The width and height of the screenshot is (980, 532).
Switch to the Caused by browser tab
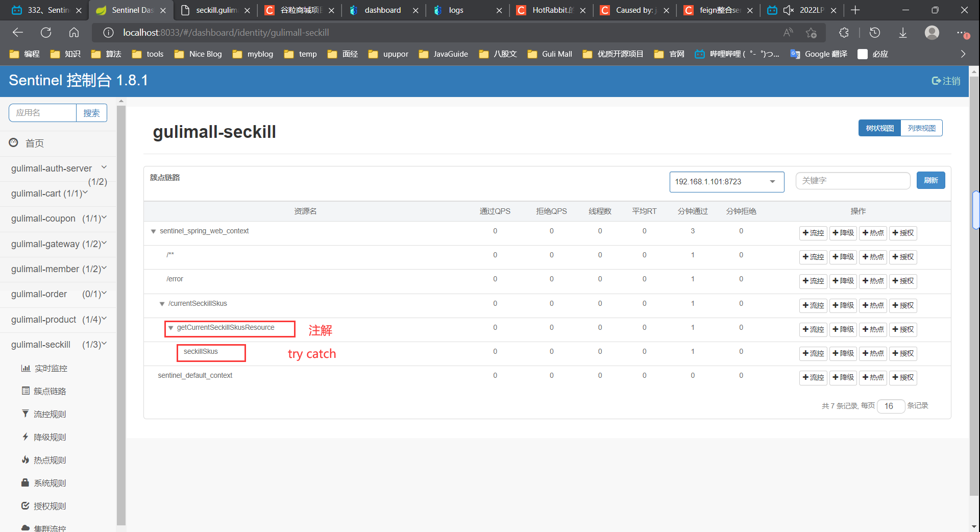(x=633, y=10)
